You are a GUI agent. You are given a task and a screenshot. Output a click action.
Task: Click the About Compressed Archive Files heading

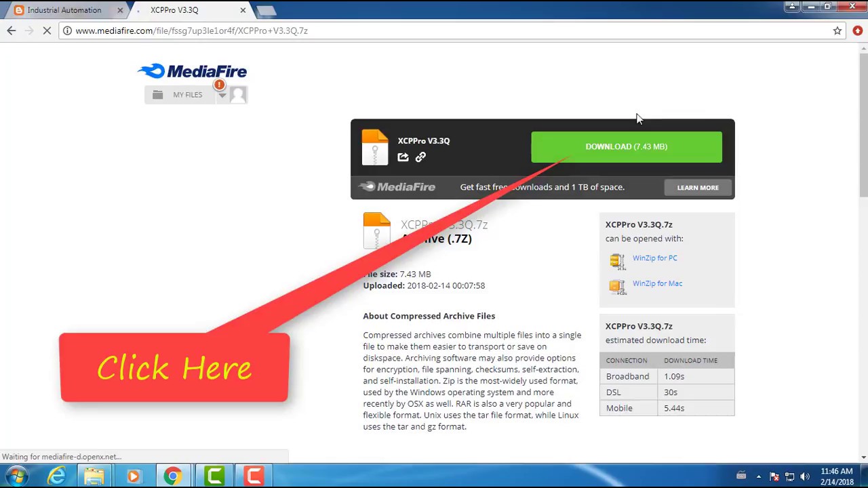[429, 316]
